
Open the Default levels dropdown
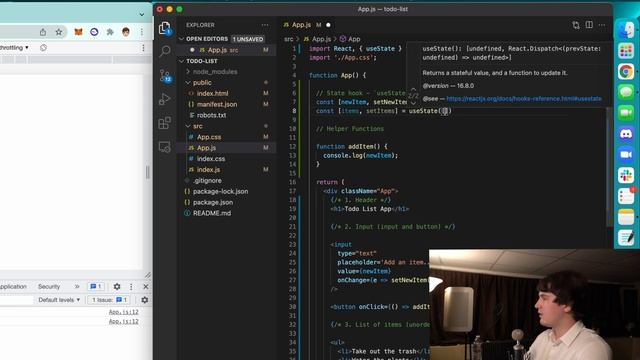(59, 300)
